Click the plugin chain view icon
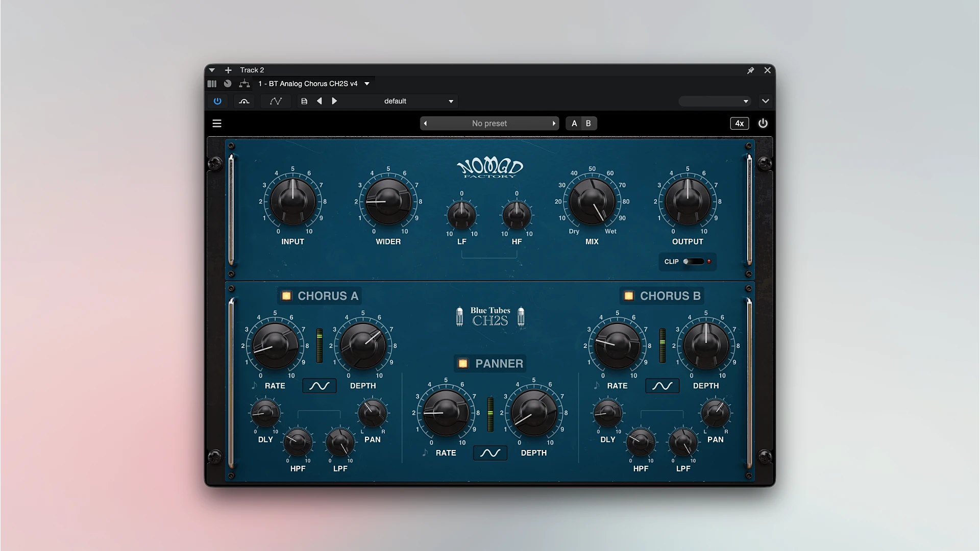 pyautogui.click(x=212, y=84)
